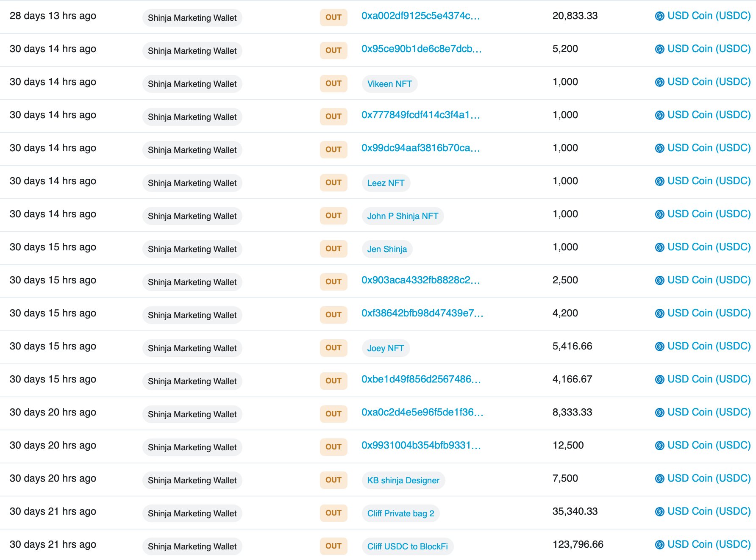Click the USDC coin icon on the Jen Shinja row
Image resolution: width=756 pixels, height=560 pixels.
click(x=659, y=247)
